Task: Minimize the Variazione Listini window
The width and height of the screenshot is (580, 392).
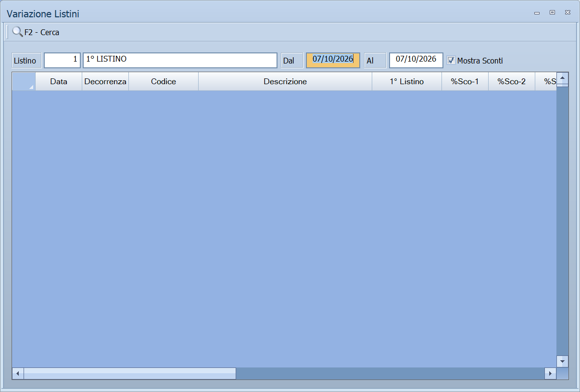Action: click(x=537, y=13)
